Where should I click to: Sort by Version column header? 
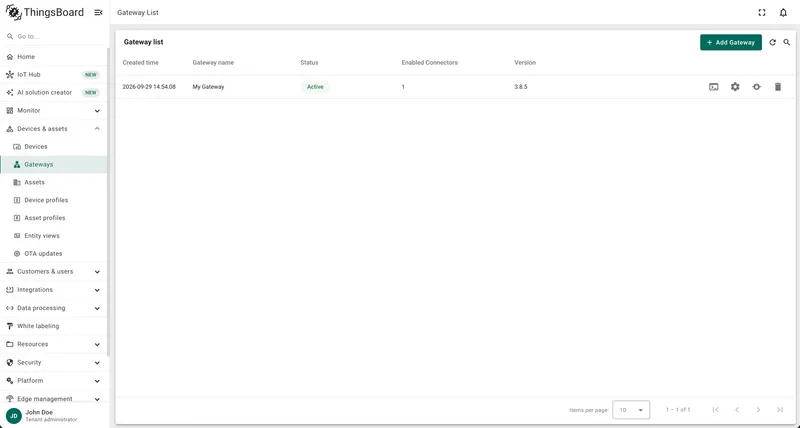tap(525, 63)
